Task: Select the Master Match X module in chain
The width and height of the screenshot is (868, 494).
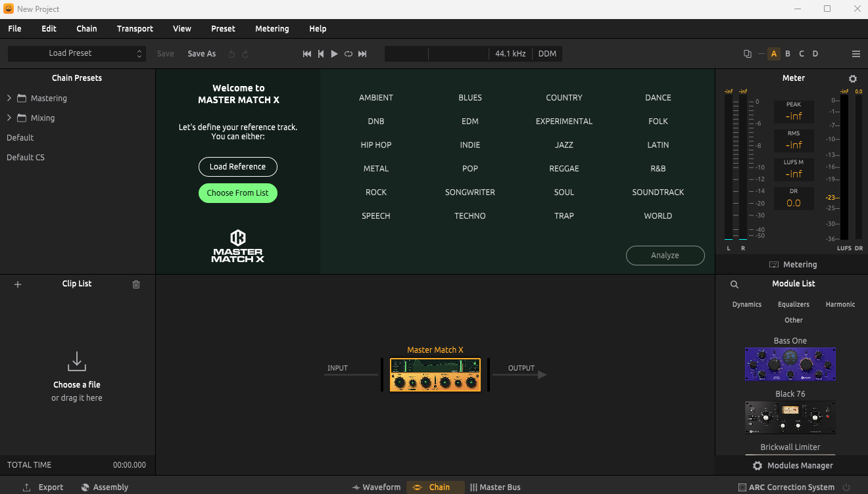Action: (435, 374)
